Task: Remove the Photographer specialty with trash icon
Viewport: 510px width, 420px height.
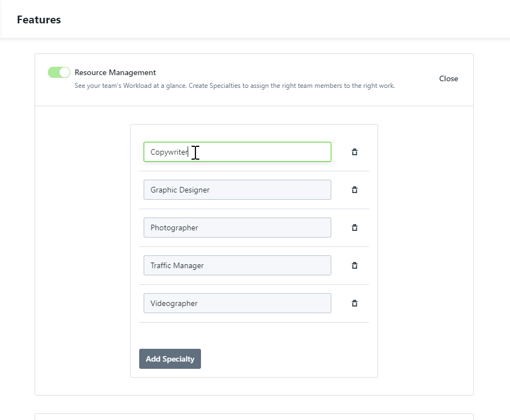Action: 355,228
